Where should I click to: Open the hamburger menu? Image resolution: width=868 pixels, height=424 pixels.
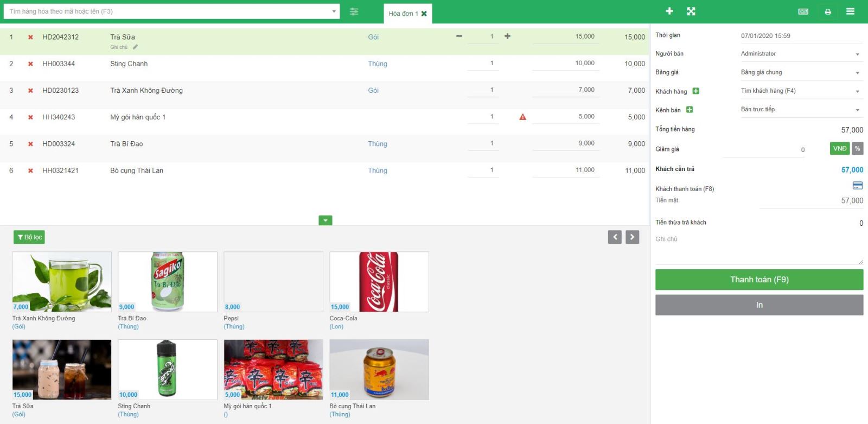pos(850,11)
